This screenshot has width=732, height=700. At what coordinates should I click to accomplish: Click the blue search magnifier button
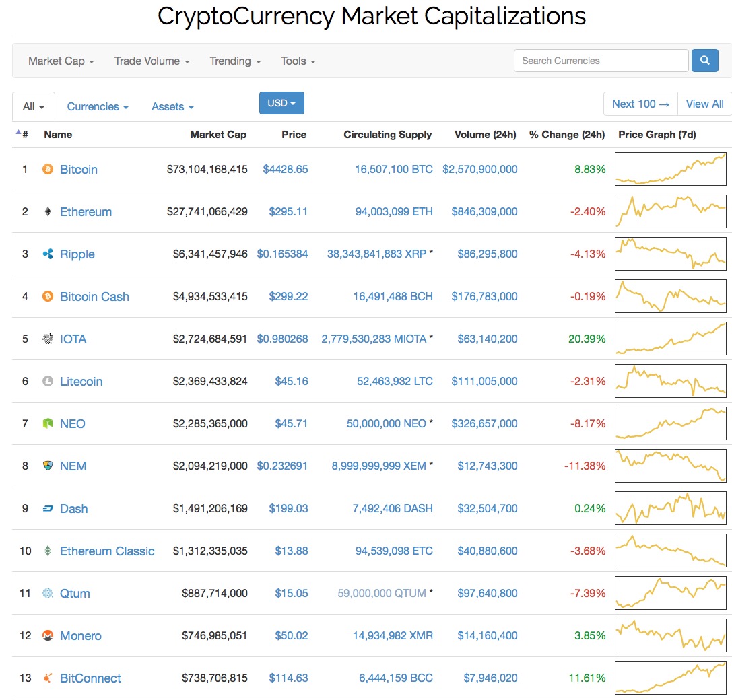[x=704, y=61]
